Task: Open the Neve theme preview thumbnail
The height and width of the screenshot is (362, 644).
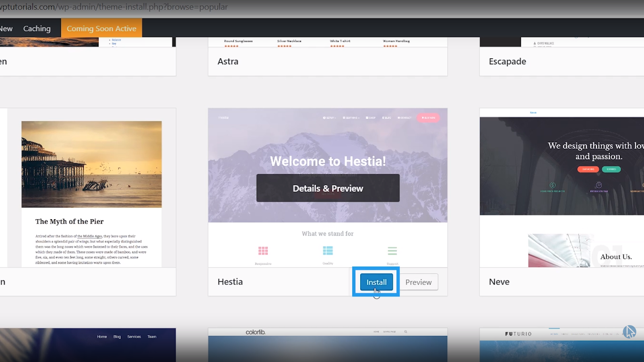Action: 562,188
